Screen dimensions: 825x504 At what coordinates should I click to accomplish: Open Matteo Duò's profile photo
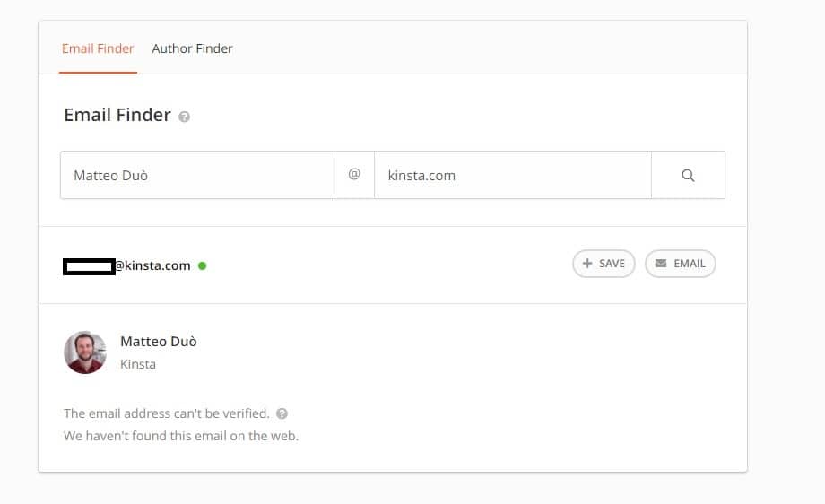point(85,352)
